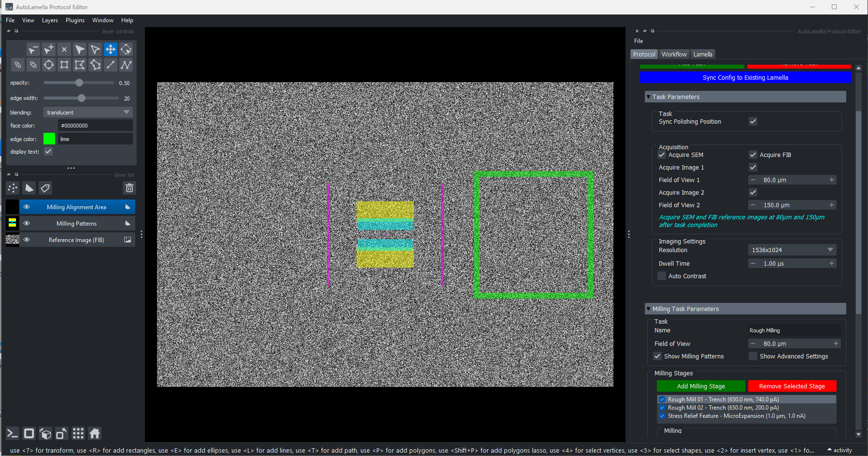Select the add ellipses shape tool
Image resolution: width=868 pixels, height=456 pixels.
coord(49,65)
